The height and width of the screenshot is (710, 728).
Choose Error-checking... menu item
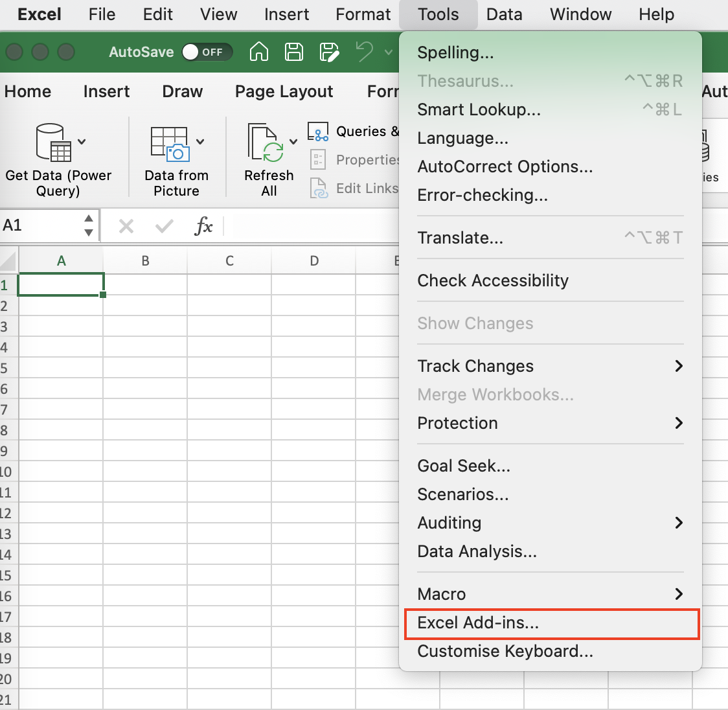pos(551,195)
